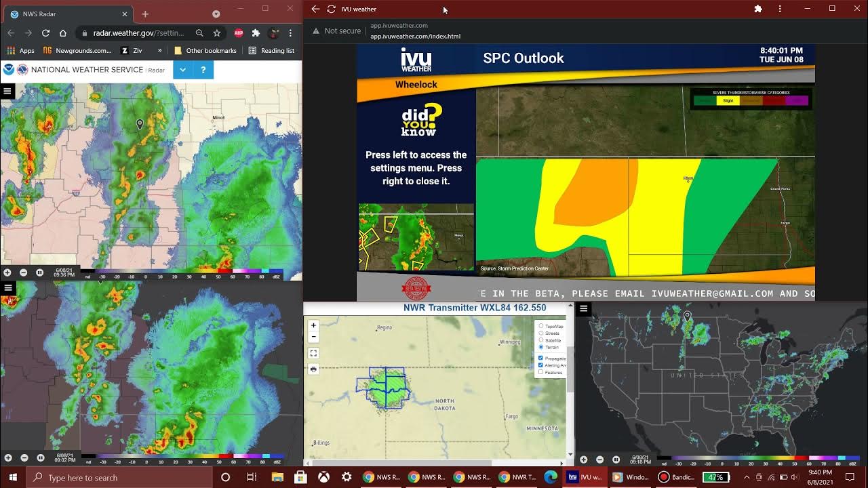Image resolution: width=868 pixels, height=488 pixels.
Task: Close the NWS Radar tab
Action: point(125,14)
